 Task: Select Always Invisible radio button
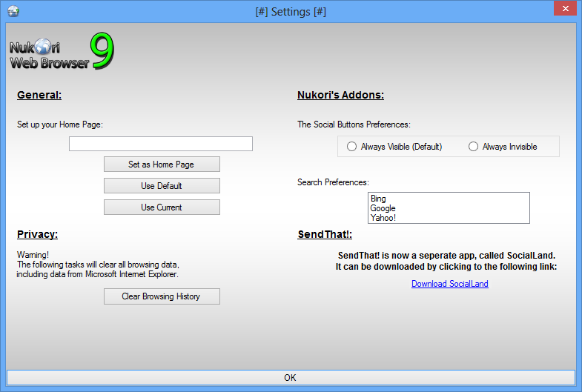tap(503, 147)
